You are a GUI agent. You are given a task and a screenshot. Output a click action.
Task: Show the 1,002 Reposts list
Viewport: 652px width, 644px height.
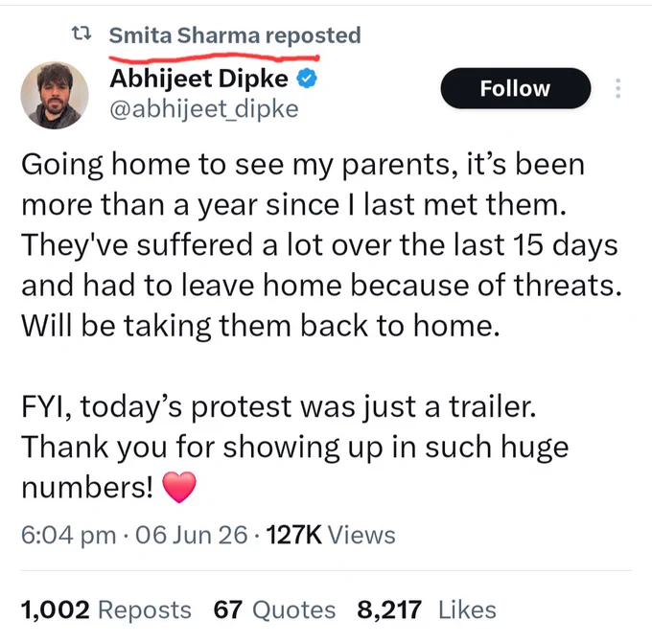click(106, 609)
